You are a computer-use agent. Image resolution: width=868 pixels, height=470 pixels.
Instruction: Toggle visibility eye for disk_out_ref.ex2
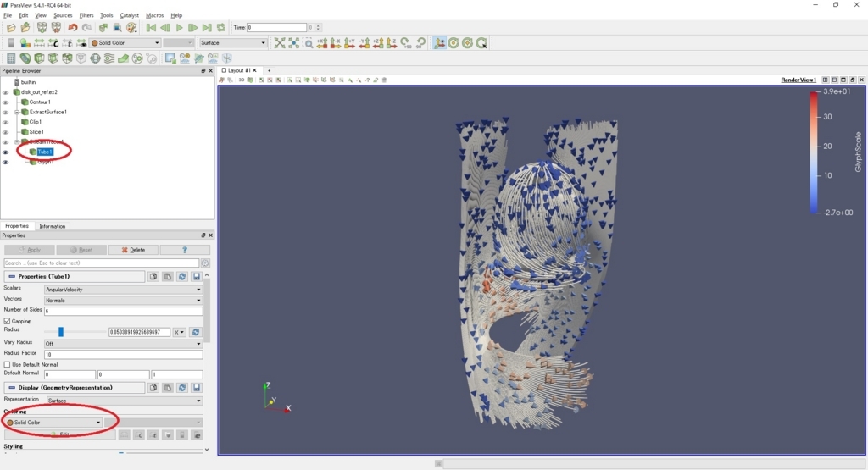(6, 92)
